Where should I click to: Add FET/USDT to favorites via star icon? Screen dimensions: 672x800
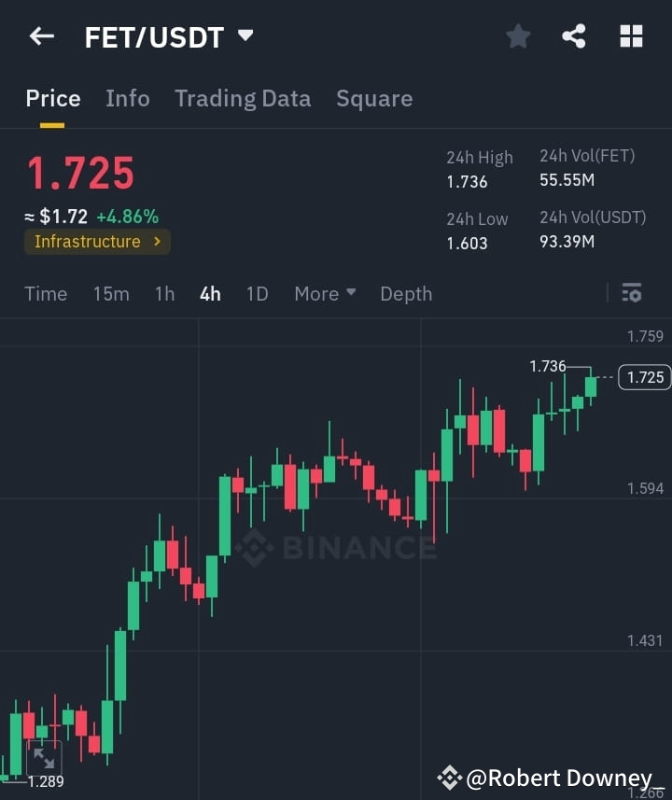tap(518, 36)
